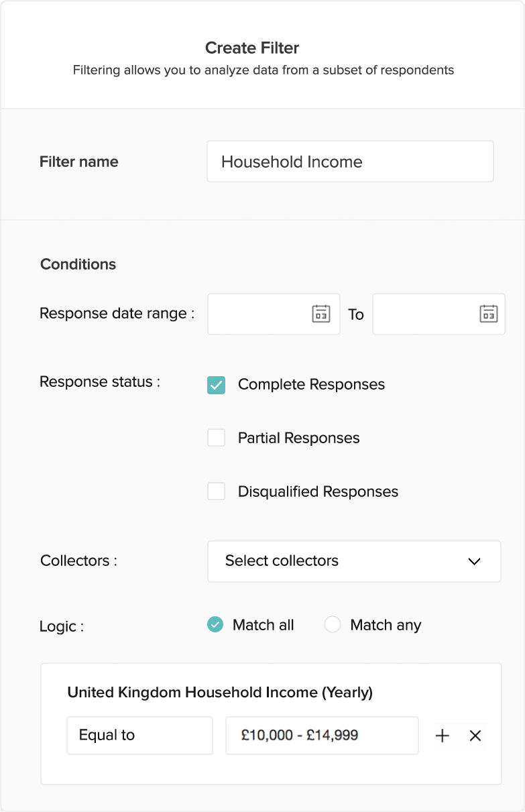Click the Filter name label
Viewport: 525px width, 812px height.
point(79,162)
